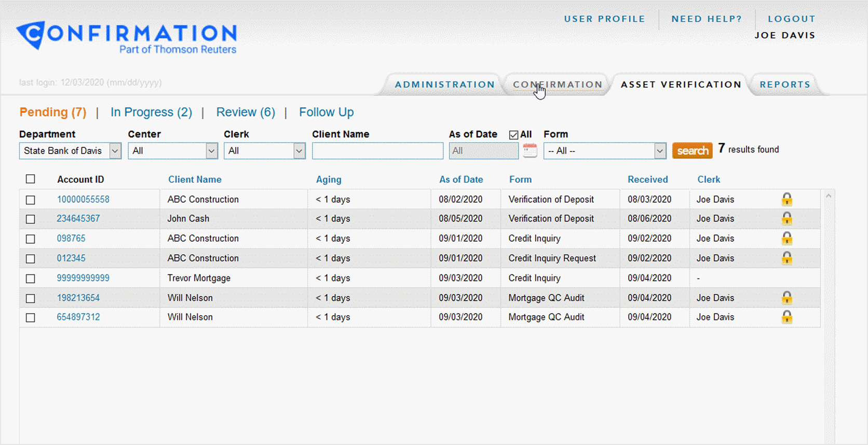
Task: Sort by Client Name column header
Action: point(195,179)
